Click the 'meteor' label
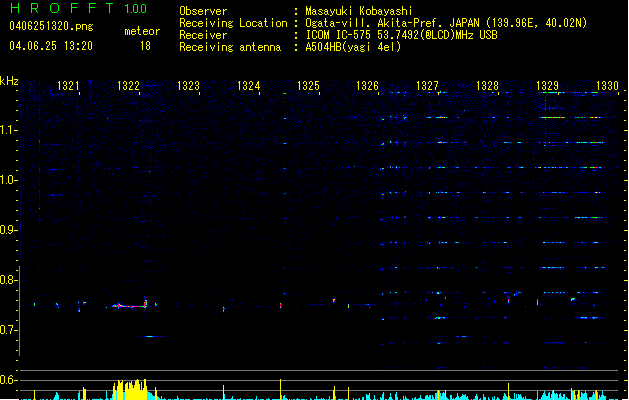 pyautogui.click(x=142, y=31)
